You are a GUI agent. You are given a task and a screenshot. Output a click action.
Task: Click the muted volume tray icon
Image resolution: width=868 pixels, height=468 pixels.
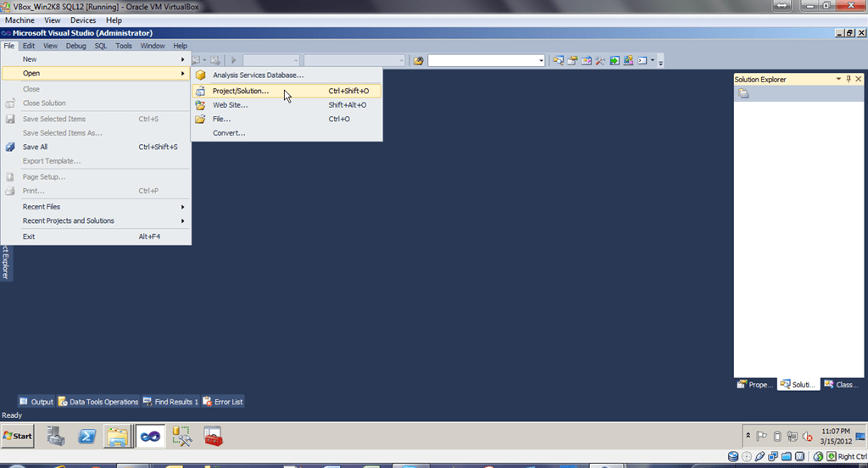click(x=808, y=437)
